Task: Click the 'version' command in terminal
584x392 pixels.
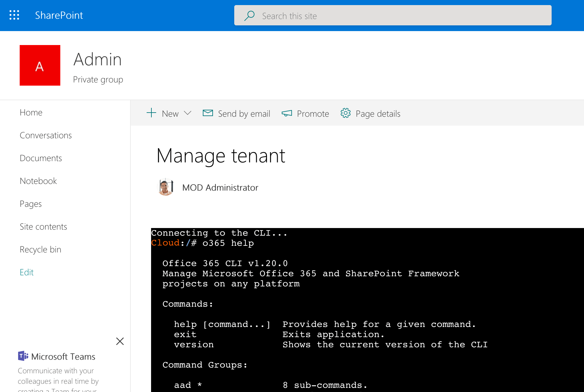Action: pos(194,345)
